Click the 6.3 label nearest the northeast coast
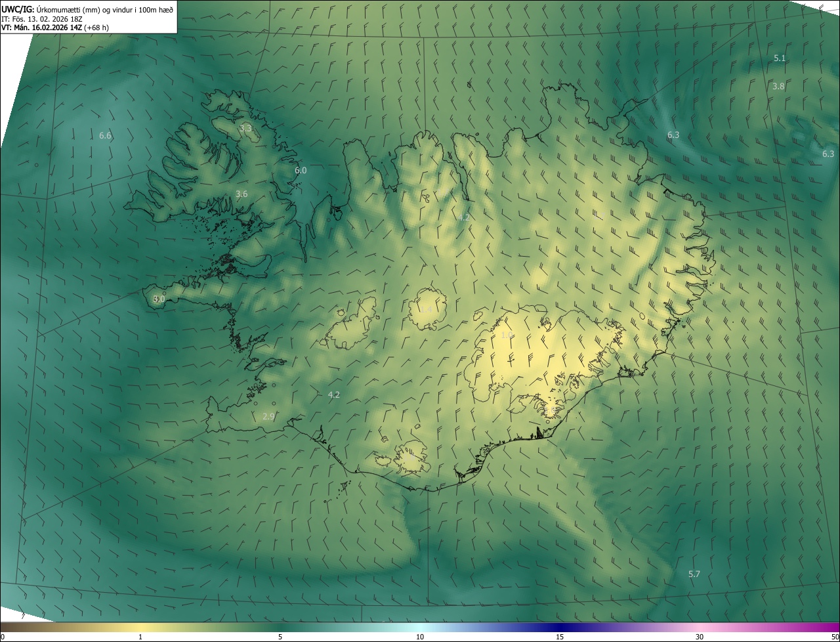The image size is (840, 642). tap(673, 135)
